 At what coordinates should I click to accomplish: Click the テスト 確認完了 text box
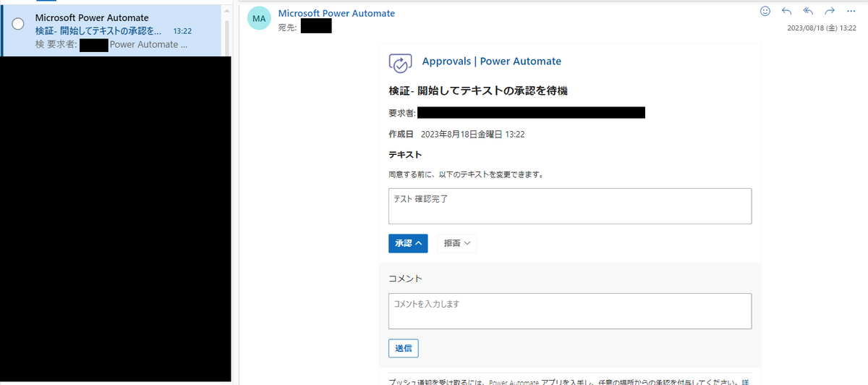[570, 206]
